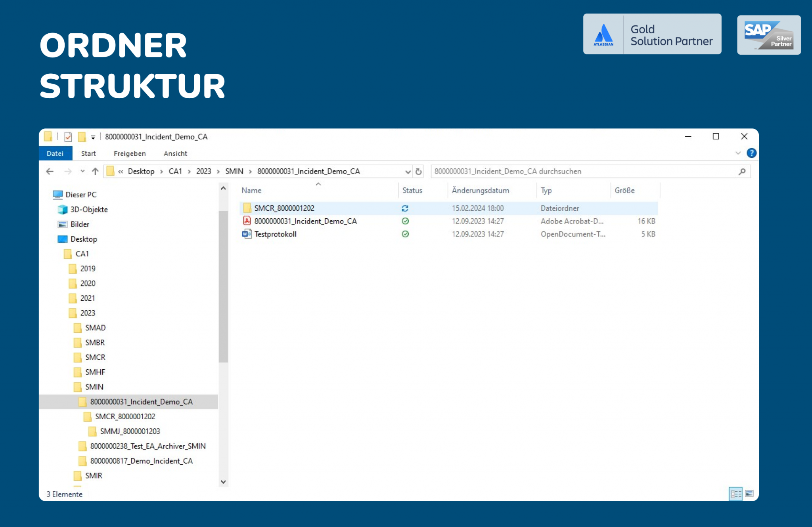
Task: Switch to the Ansicht ribbon tab
Action: click(175, 153)
